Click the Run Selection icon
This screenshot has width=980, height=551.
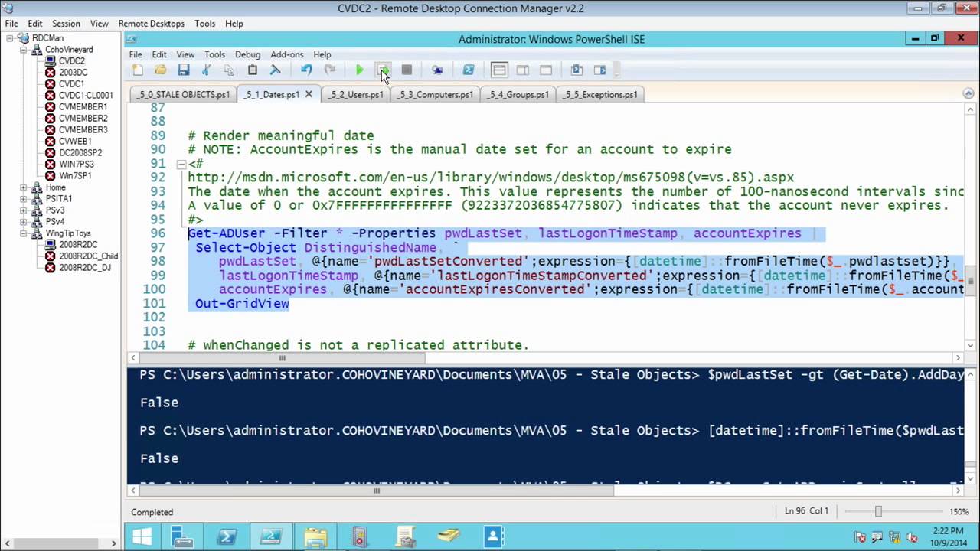(384, 70)
